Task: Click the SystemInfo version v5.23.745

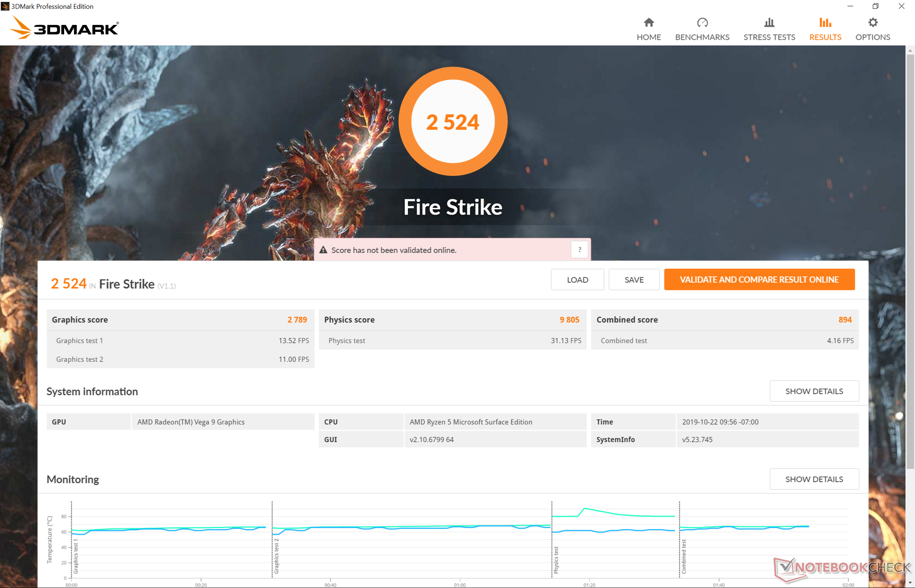Action: [697, 440]
